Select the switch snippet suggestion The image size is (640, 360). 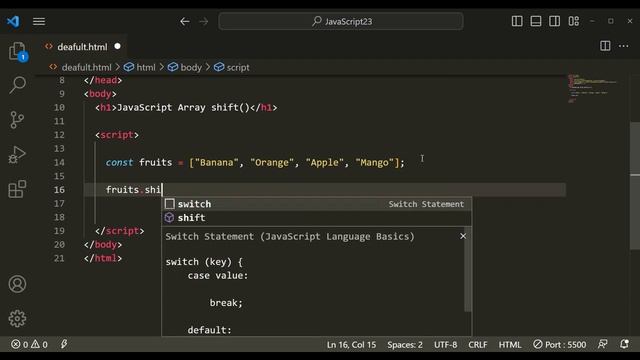pos(316,204)
